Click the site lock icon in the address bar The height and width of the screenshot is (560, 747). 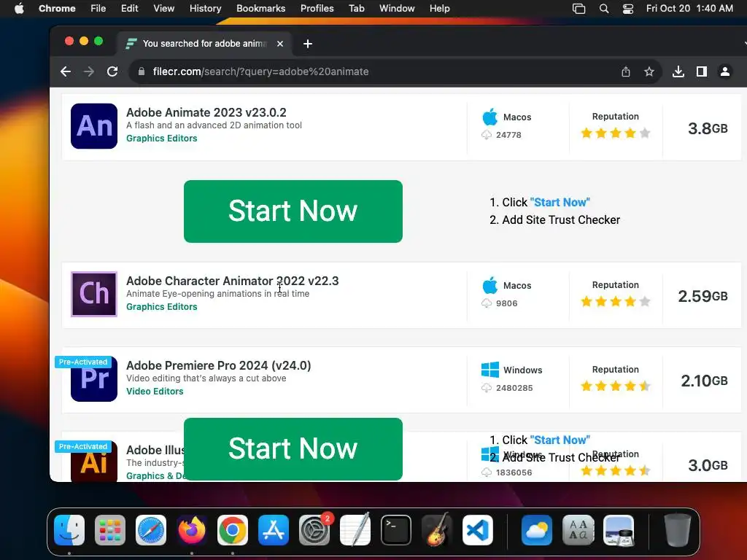(x=141, y=71)
